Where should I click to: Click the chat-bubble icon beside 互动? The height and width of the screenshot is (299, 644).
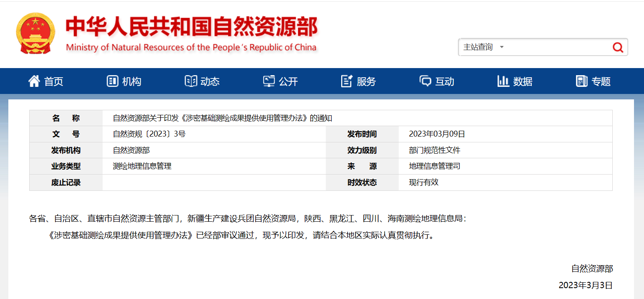(425, 81)
